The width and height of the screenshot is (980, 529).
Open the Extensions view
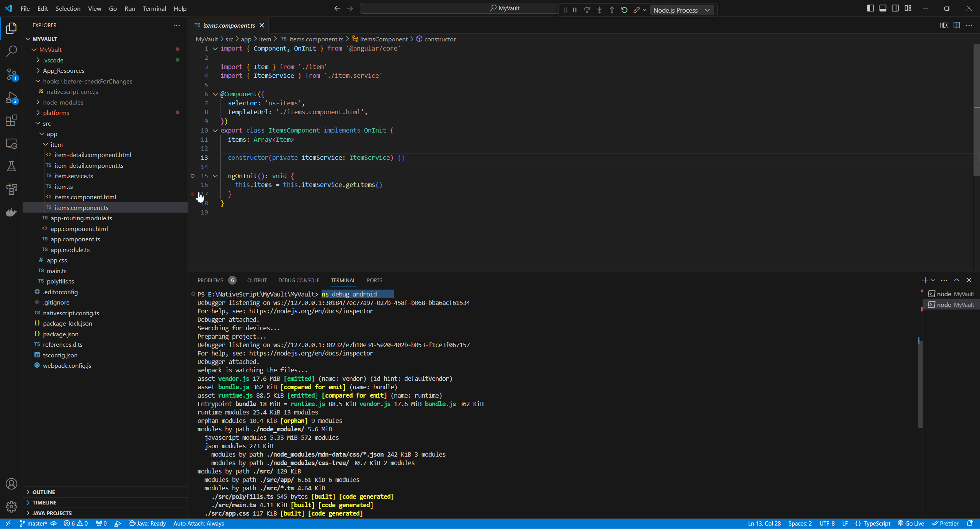click(11, 121)
